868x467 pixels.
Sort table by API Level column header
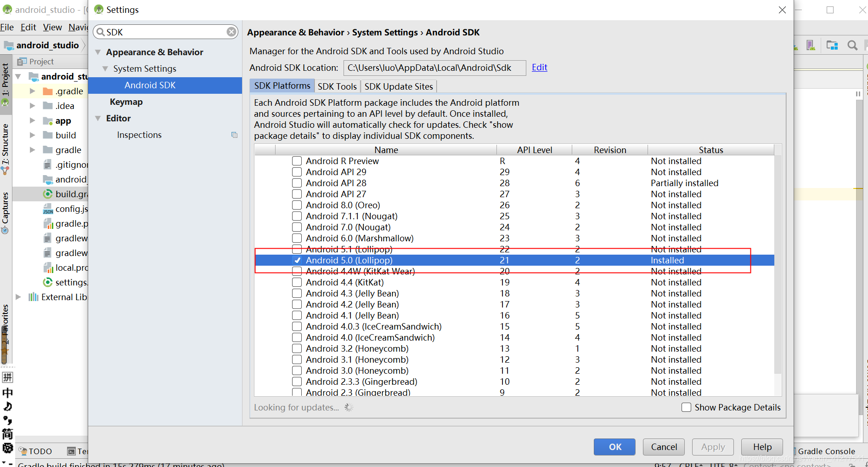(x=534, y=150)
